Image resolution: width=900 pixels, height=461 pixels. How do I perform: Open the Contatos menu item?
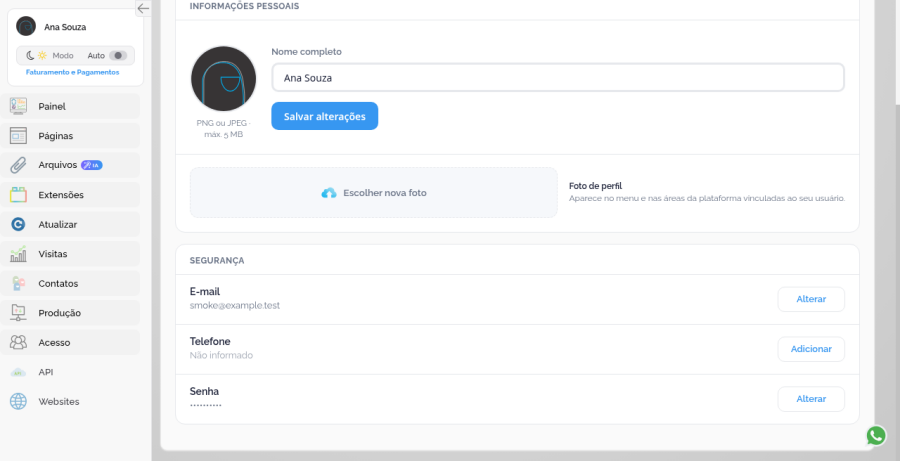coord(70,283)
